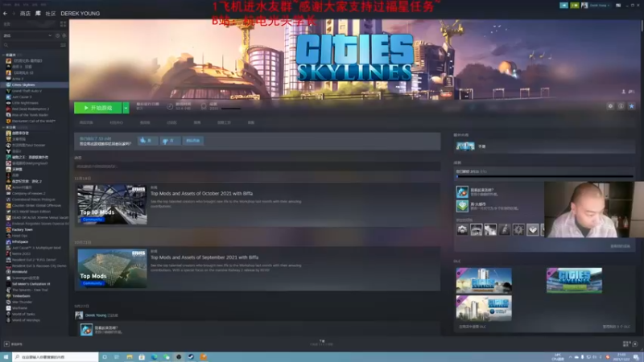Toggle the favorite star icon
644x362 pixels.
(632, 106)
